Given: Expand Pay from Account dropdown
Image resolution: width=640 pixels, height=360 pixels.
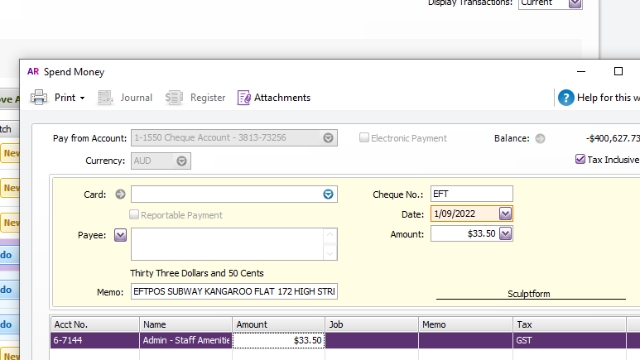Looking at the screenshot, I should point(328,138).
